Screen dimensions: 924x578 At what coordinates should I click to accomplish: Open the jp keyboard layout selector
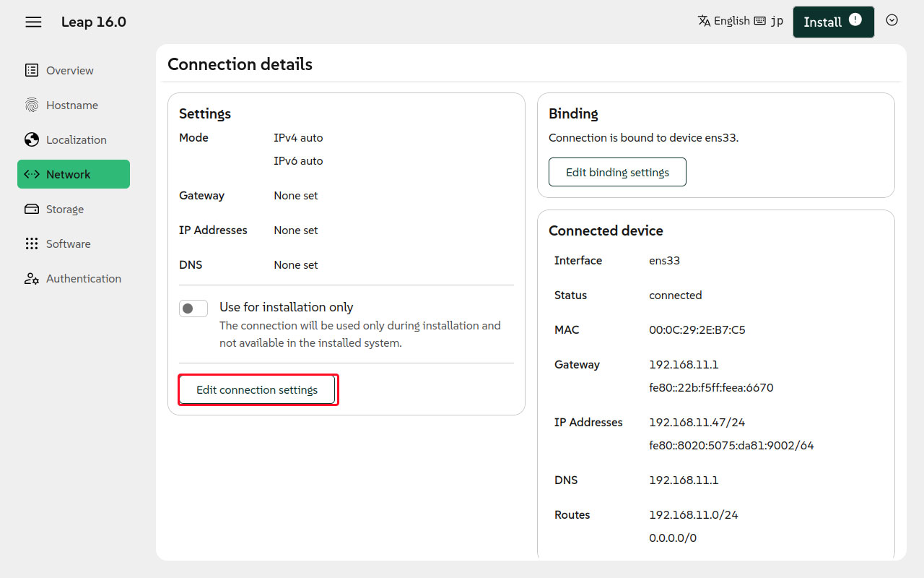(x=769, y=21)
